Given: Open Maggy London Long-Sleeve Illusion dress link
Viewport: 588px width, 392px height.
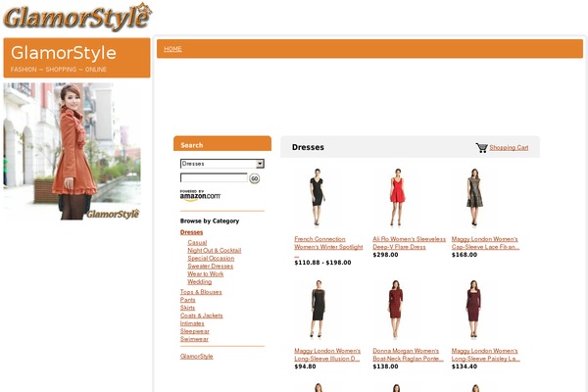Looking at the screenshot, I should click(327, 355).
